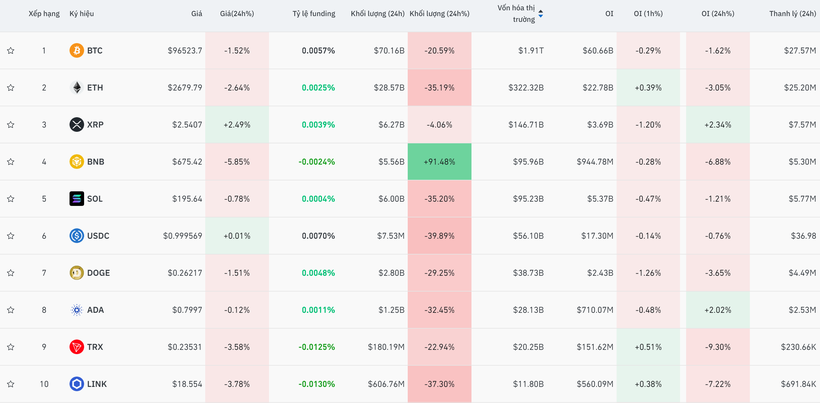Favorite SOL with its star icon
Screen dimensions: 820x403
click(10, 199)
